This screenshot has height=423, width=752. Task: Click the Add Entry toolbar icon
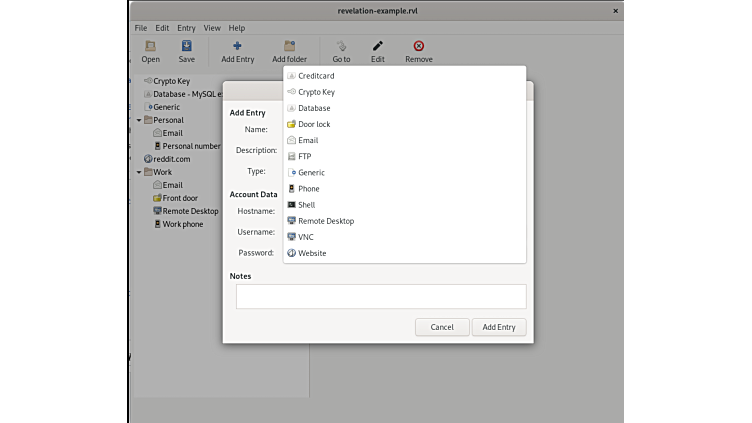coord(237,46)
